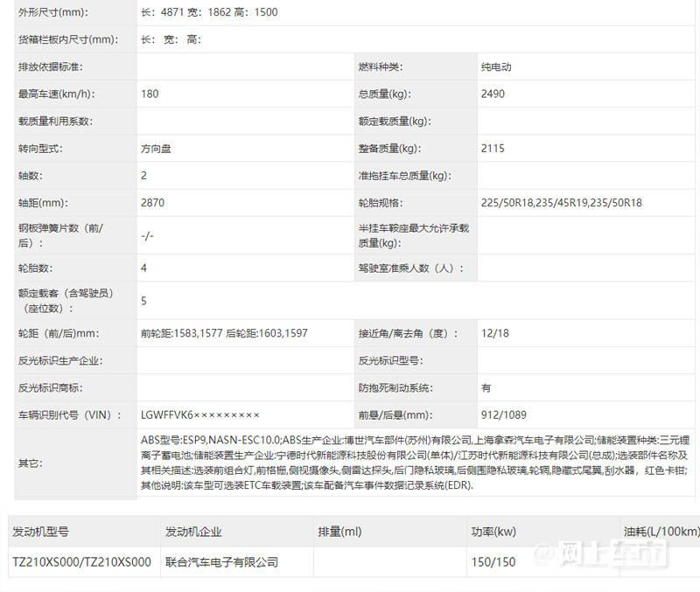Image resolution: width=700 pixels, height=592 pixels.
Task: Click the leaf spring value -/-
Action: click(x=147, y=235)
